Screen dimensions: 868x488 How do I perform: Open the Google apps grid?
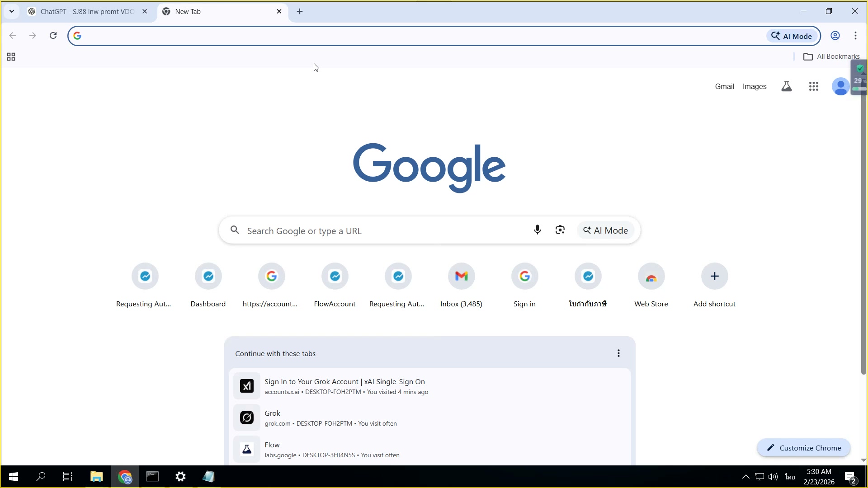814,86
